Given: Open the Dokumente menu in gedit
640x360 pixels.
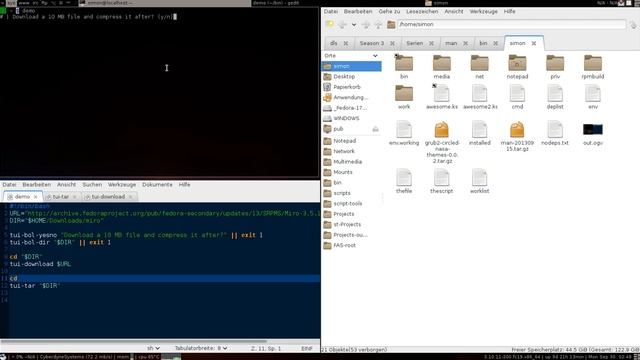Looking at the screenshot, I should 157,184.
